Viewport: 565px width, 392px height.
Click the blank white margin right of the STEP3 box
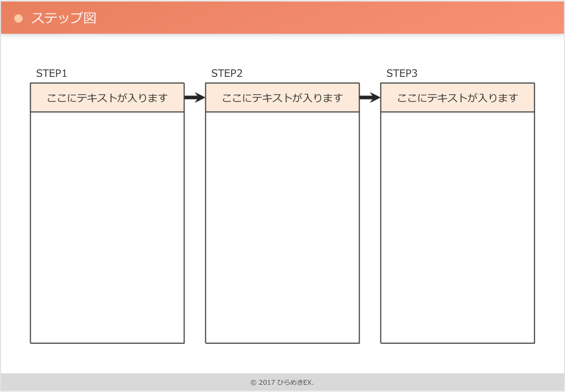[x=549, y=208]
